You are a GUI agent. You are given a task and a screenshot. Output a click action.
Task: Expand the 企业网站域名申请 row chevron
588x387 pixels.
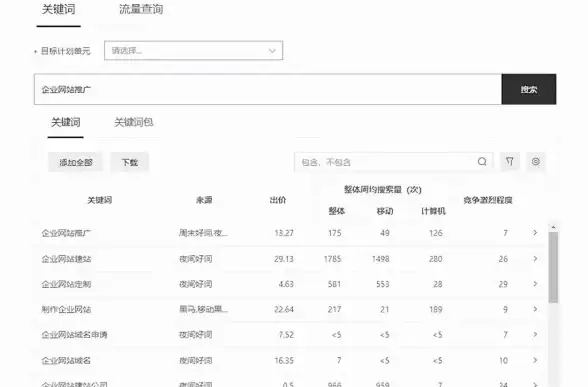click(x=535, y=334)
